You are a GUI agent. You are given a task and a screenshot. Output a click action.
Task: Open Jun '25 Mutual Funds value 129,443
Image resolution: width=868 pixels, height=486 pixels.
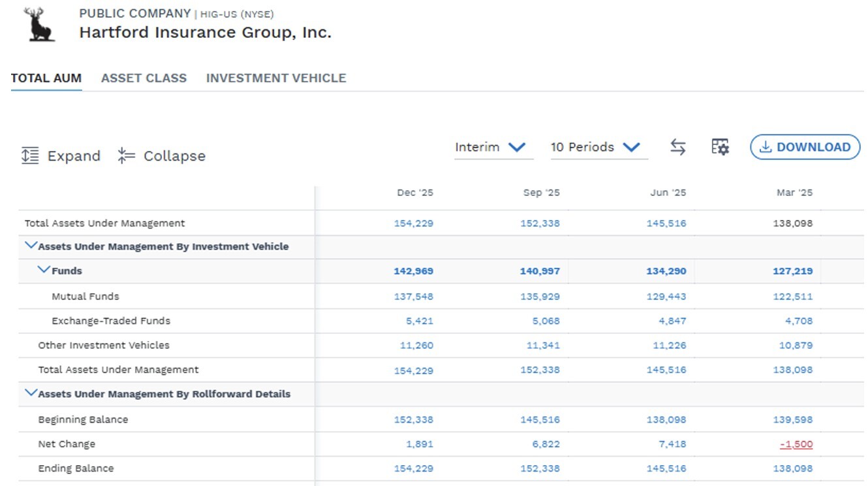pos(666,297)
